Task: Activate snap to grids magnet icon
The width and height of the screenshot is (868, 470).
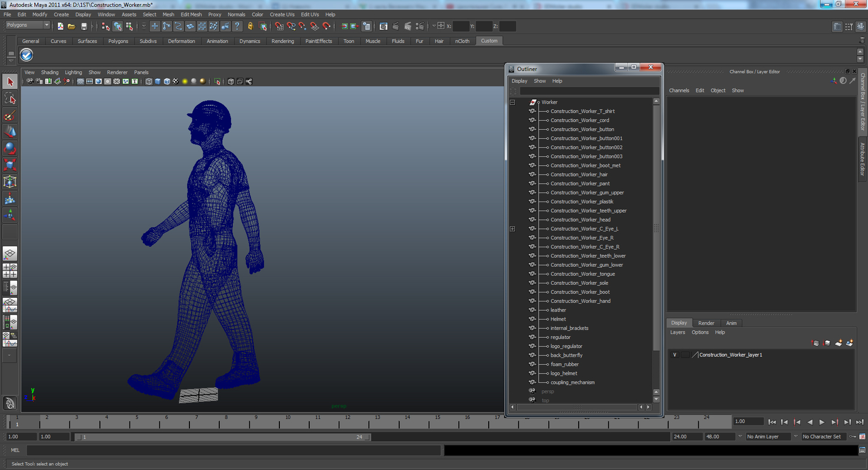Action: coord(279,26)
